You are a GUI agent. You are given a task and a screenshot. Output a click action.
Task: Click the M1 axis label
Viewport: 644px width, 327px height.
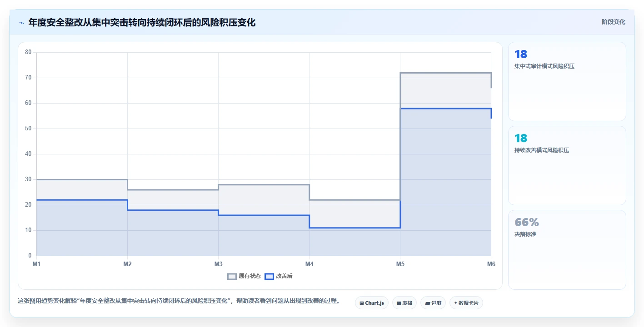pos(36,264)
